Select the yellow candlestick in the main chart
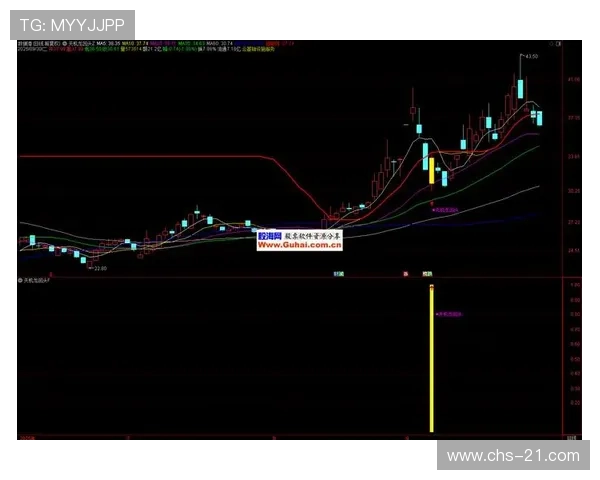 (x=432, y=171)
